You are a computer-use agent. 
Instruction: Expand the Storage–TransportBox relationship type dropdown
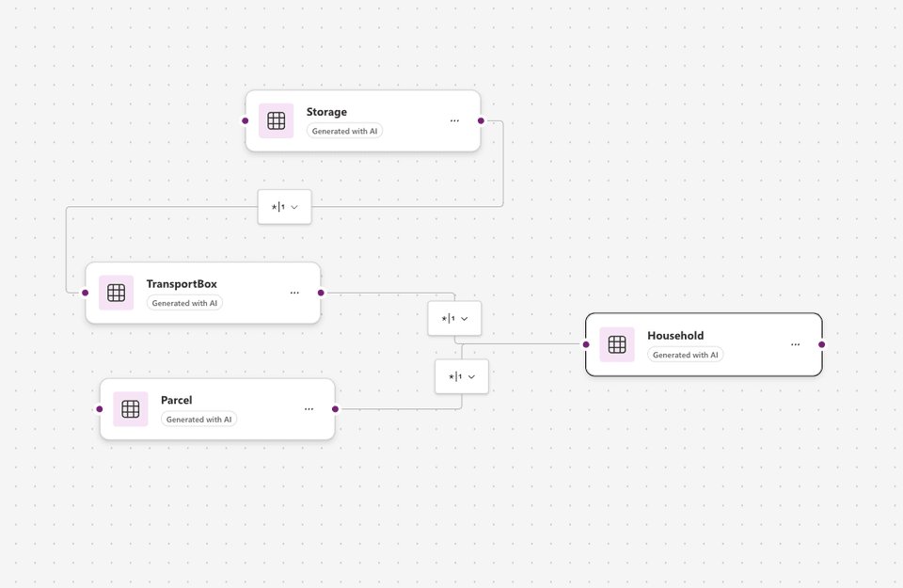pos(284,207)
